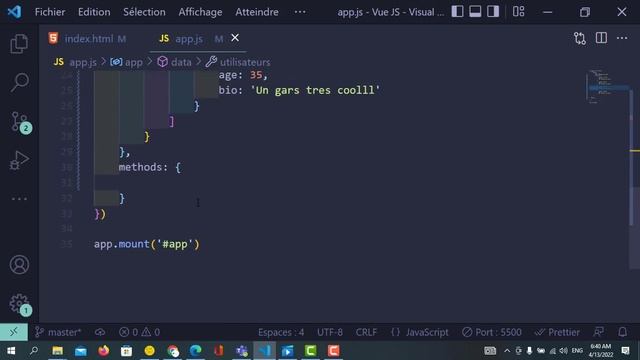The height and width of the screenshot is (360, 640).
Task: Place cursor on app.mount('#app') line
Action: click(147, 244)
